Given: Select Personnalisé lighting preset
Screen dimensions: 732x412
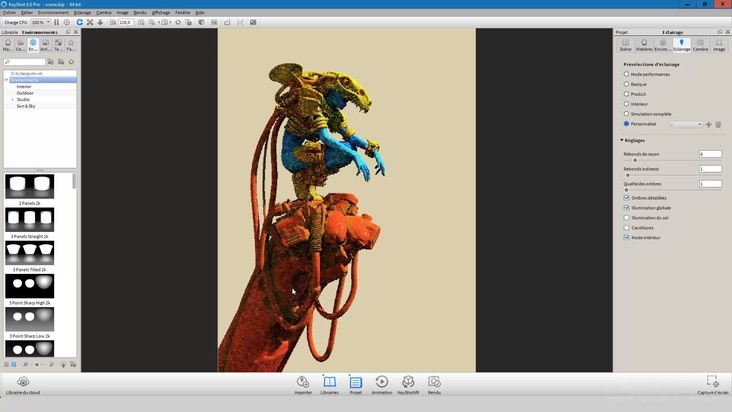Looking at the screenshot, I should (626, 124).
